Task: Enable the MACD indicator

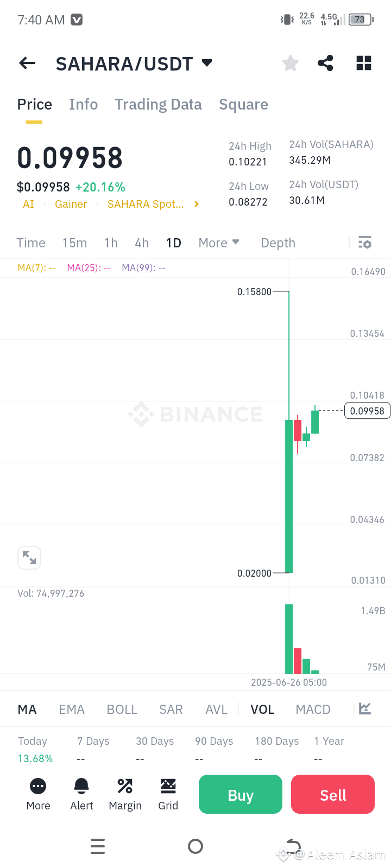Action: [313, 710]
